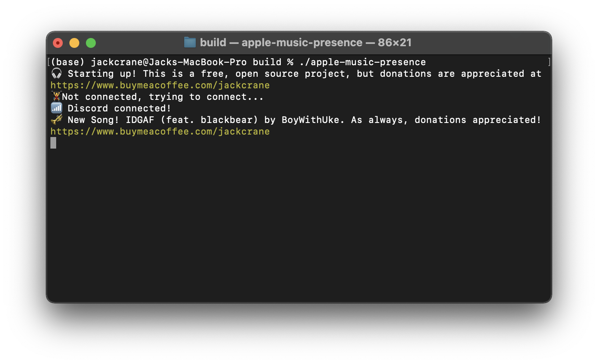598x364 pixels.
Task: Click the trumpet icon on the New Song line
Action: coord(56,120)
